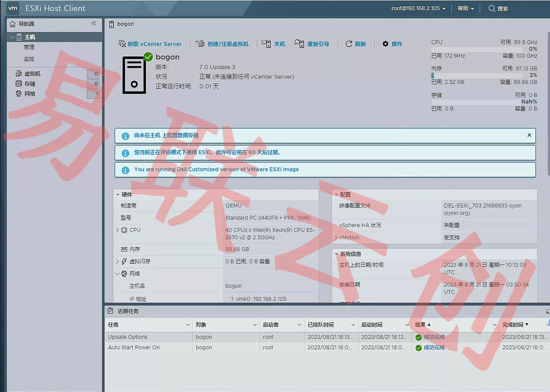
Task: Click the VMware vm logo
Action: click(x=13, y=8)
